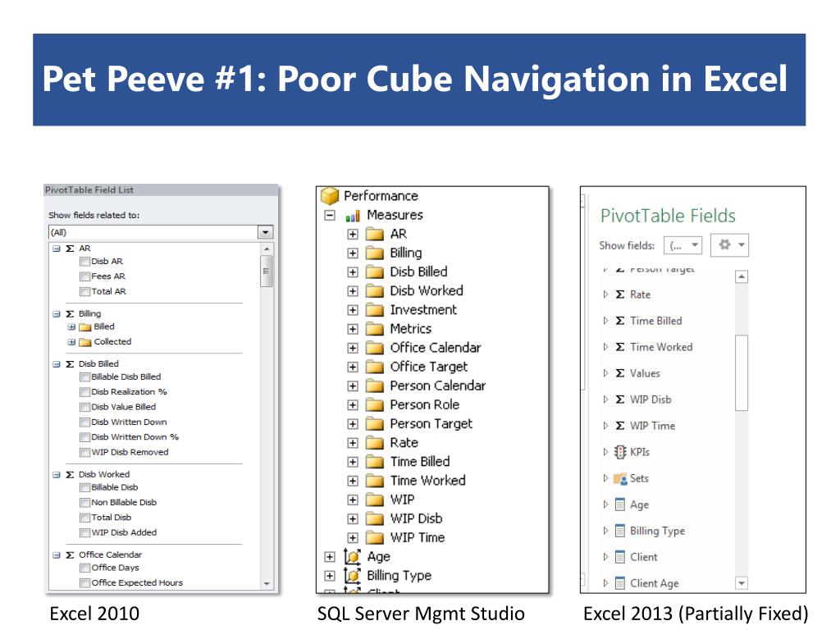
Task: Check the Disb Realization % field
Action: click(x=84, y=392)
